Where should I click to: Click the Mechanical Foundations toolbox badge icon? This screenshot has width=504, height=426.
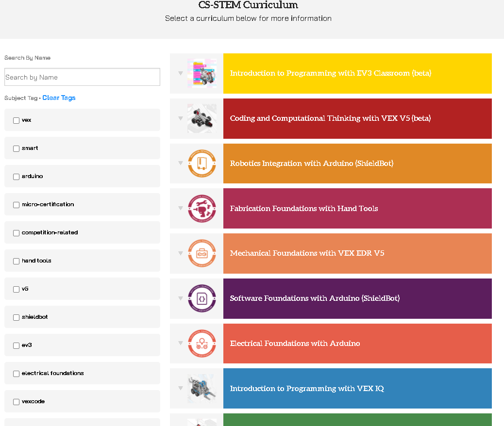202,253
